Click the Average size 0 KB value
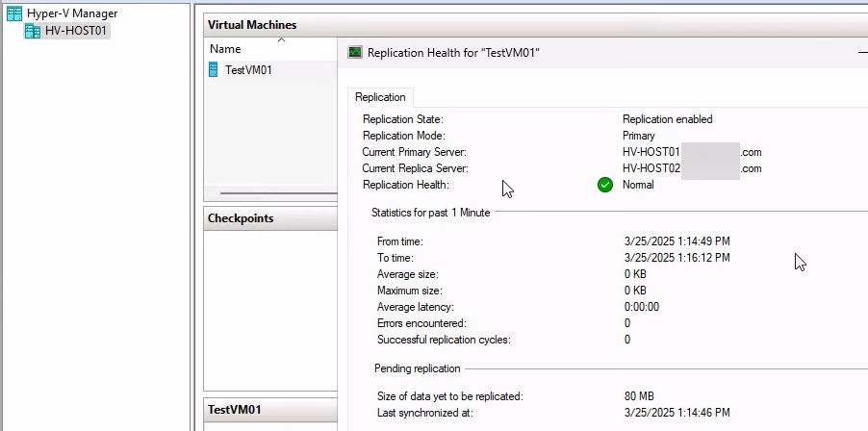The height and width of the screenshot is (431, 868). coord(635,274)
